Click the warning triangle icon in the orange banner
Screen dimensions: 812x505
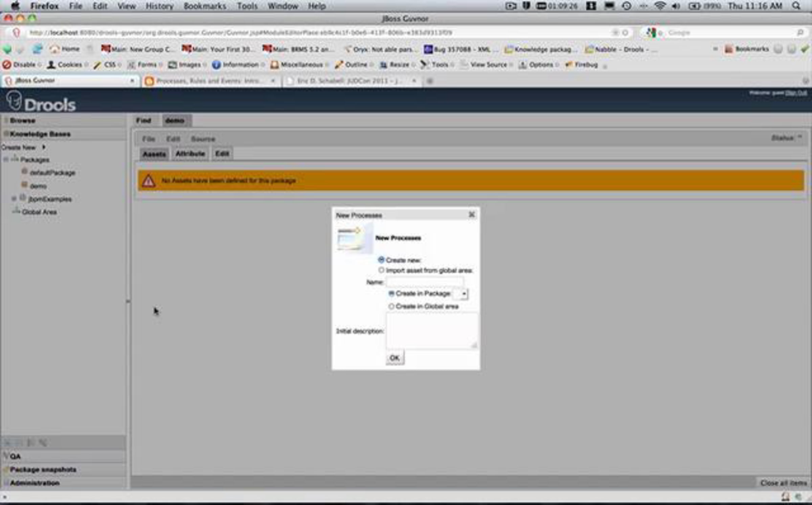(149, 181)
